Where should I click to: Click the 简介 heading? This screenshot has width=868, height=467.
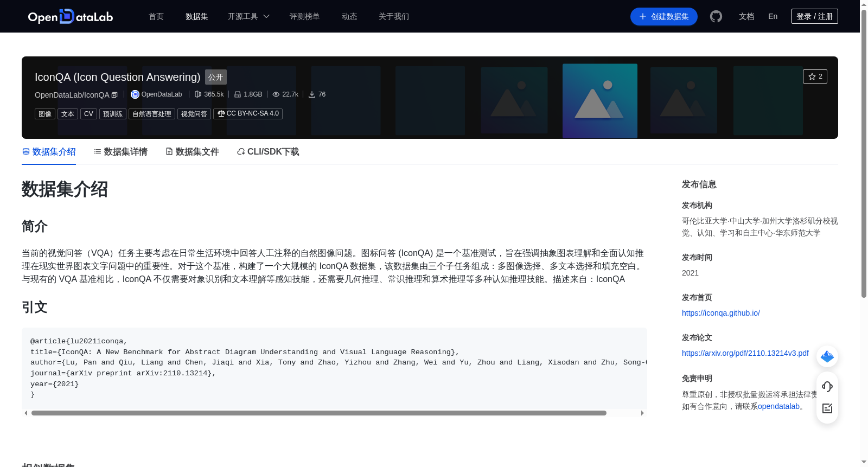click(x=35, y=226)
